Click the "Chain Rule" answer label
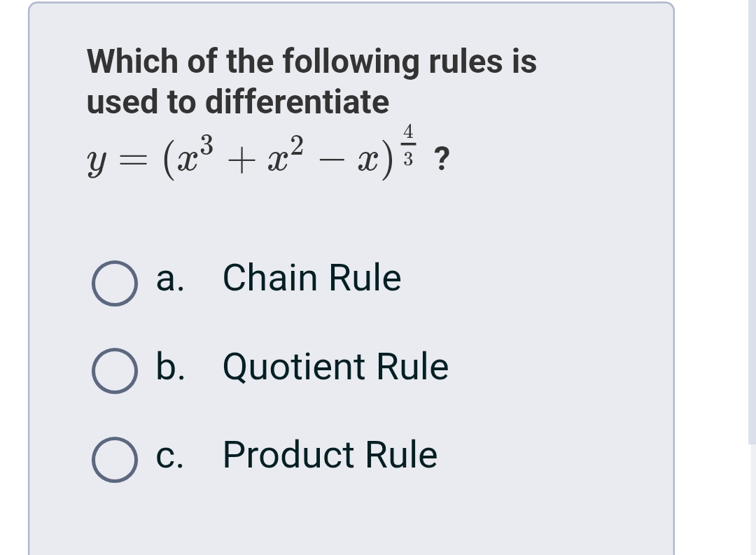 311,278
